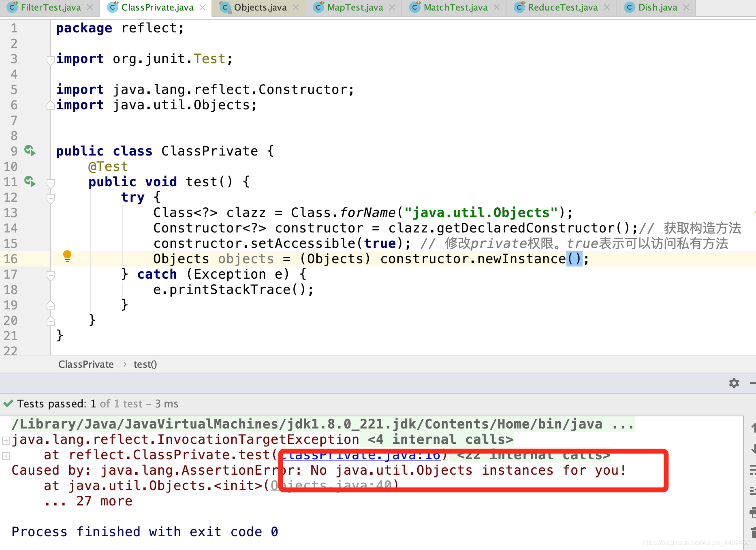This screenshot has width=756, height=550.
Task: Click 'package reflect;' on line 1
Action: tap(120, 28)
